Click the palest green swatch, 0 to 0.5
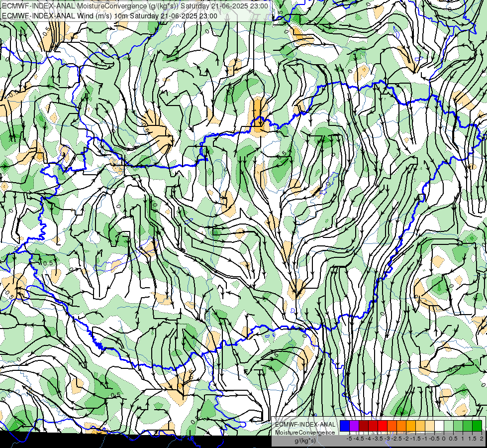487x448 pixels. [449, 426]
